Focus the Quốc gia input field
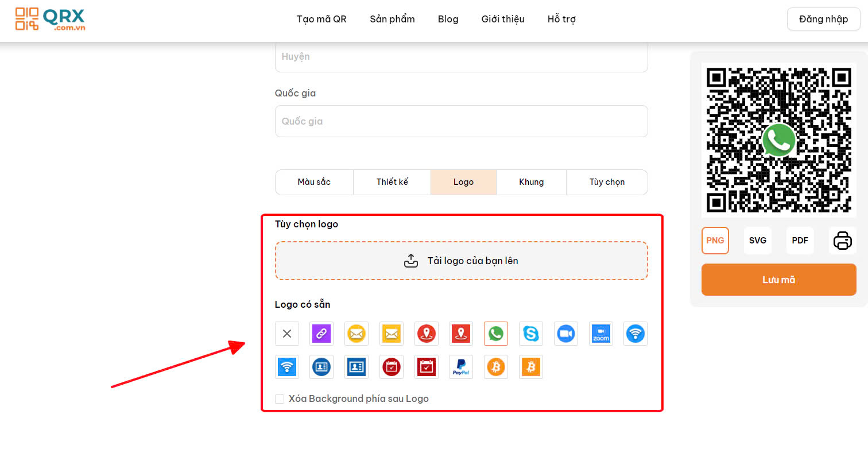This screenshot has height=449, width=868. click(462, 121)
